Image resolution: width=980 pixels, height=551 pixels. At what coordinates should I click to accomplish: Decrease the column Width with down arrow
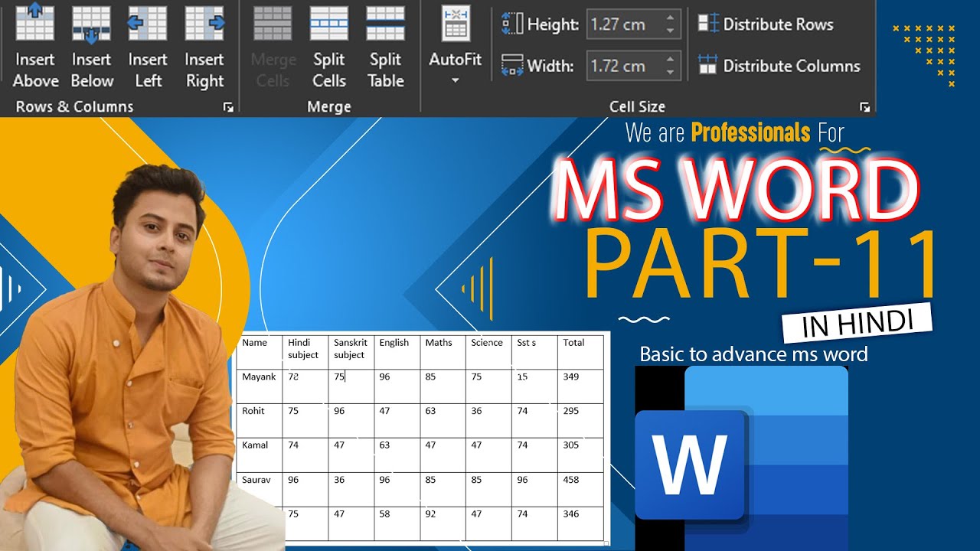tap(671, 73)
